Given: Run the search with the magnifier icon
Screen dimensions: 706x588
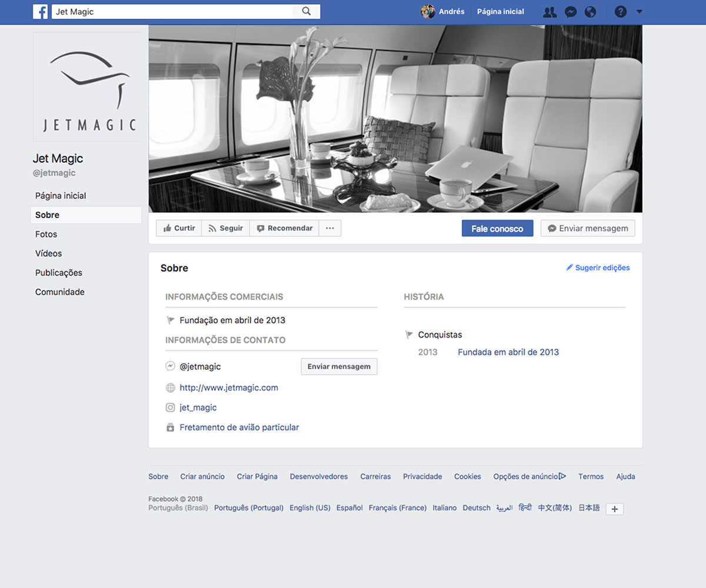Looking at the screenshot, I should (306, 11).
